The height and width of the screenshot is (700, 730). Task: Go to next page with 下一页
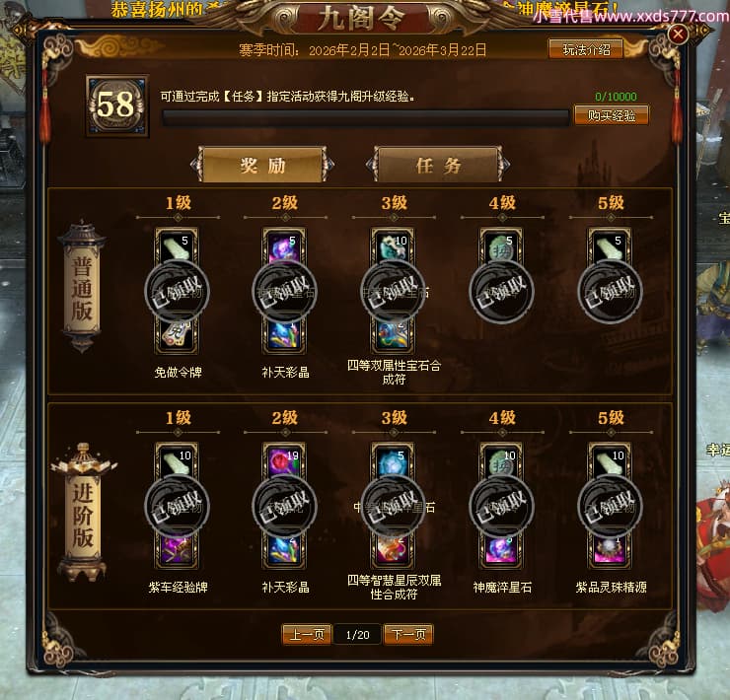coord(408,635)
